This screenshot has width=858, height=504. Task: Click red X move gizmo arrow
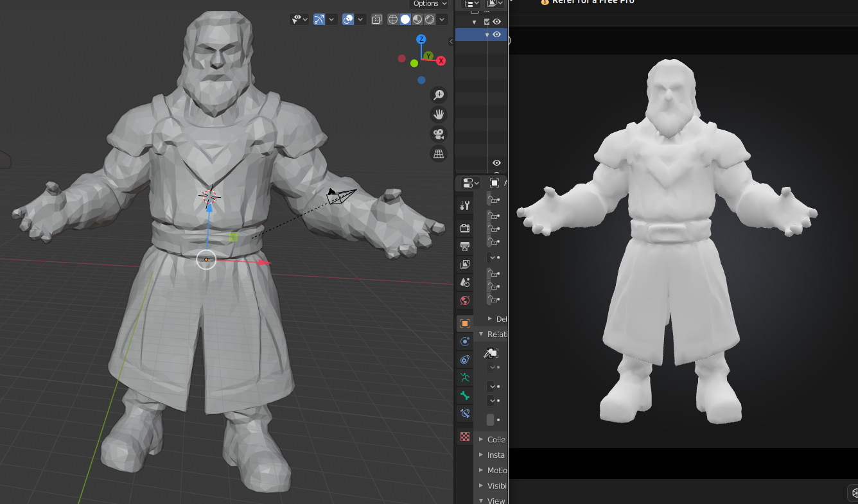[263, 263]
